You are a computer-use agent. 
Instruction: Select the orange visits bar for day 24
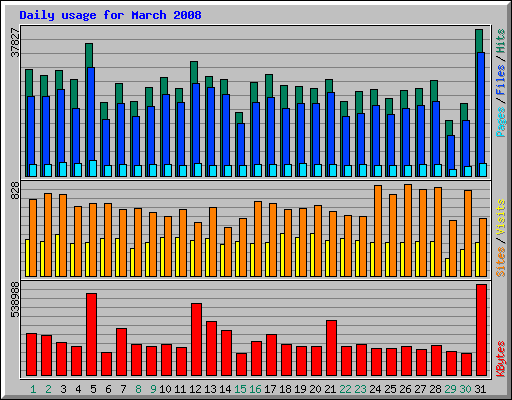click(x=378, y=231)
